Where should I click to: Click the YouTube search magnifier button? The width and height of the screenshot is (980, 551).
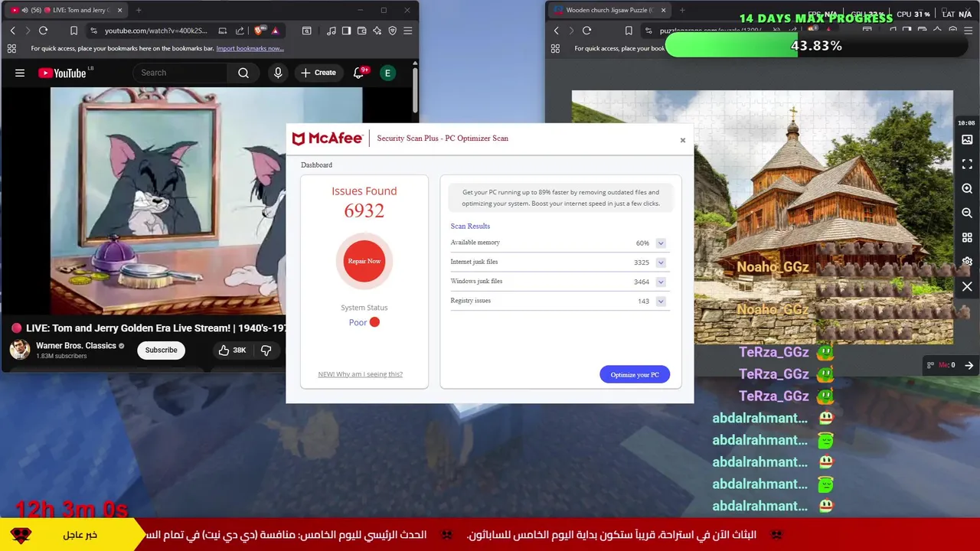pyautogui.click(x=243, y=73)
